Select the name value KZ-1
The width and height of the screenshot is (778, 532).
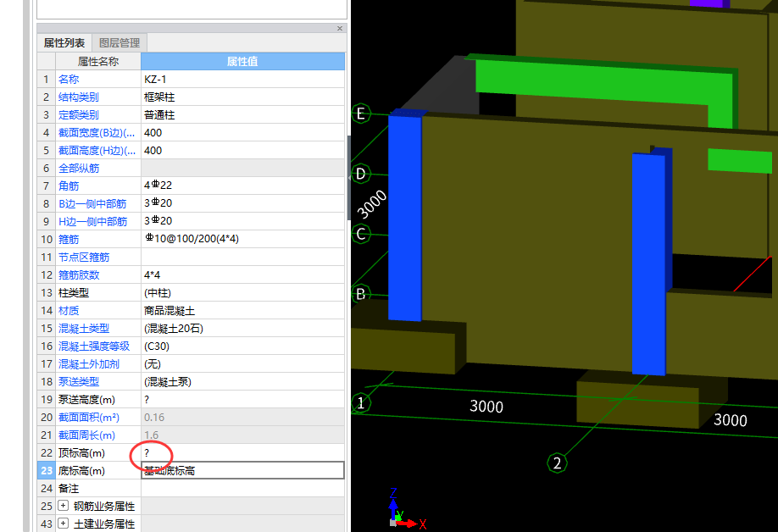tap(242, 80)
